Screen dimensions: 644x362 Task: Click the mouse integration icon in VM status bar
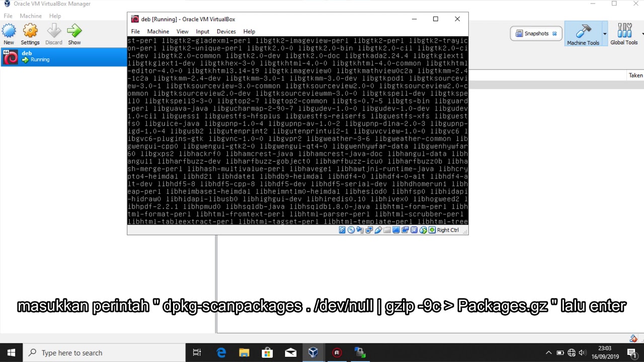423,230
